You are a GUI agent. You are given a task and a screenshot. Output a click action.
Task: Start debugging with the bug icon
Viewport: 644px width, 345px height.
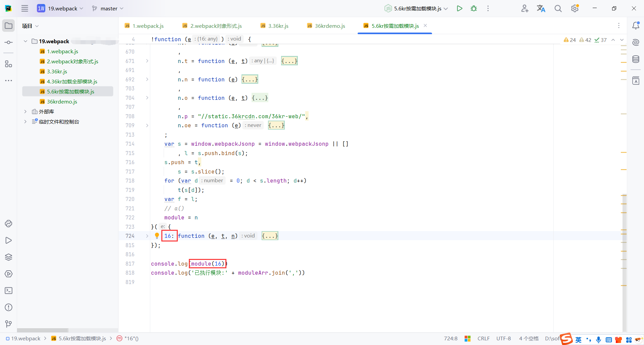pyautogui.click(x=474, y=8)
